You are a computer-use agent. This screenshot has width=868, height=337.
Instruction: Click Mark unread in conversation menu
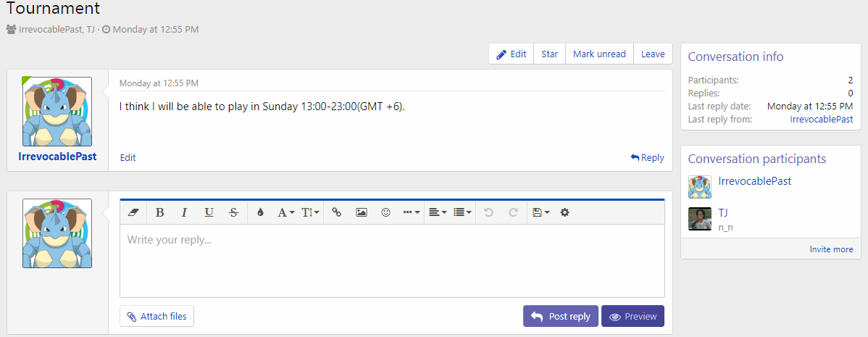(599, 54)
